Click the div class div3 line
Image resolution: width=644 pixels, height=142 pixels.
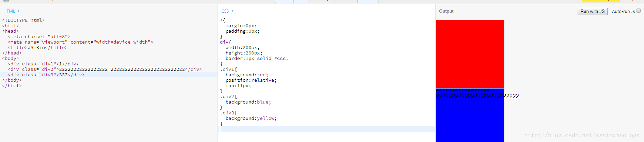click(46, 75)
